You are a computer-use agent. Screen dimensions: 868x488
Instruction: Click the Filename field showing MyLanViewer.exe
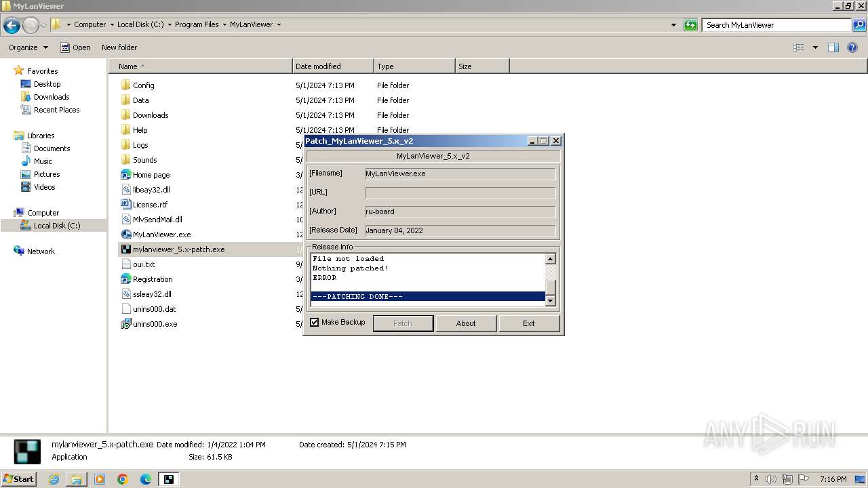(460, 174)
